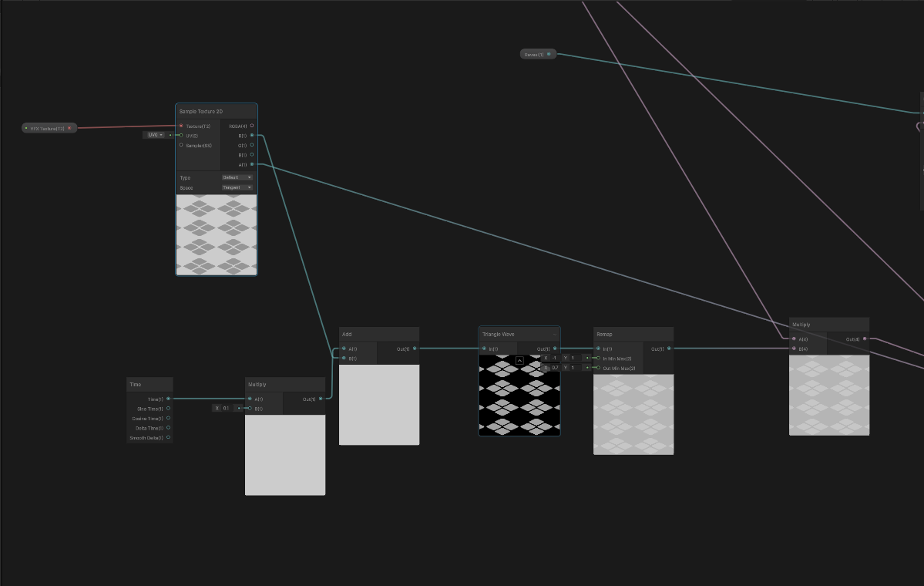Click the Add node preview thumbnail
The image size is (924, 586).
pos(379,405)
